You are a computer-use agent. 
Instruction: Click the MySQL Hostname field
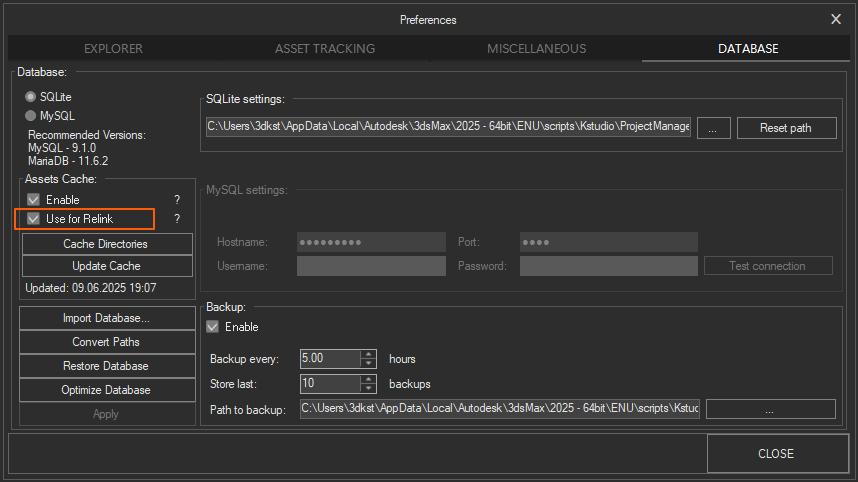coord(371,242)
